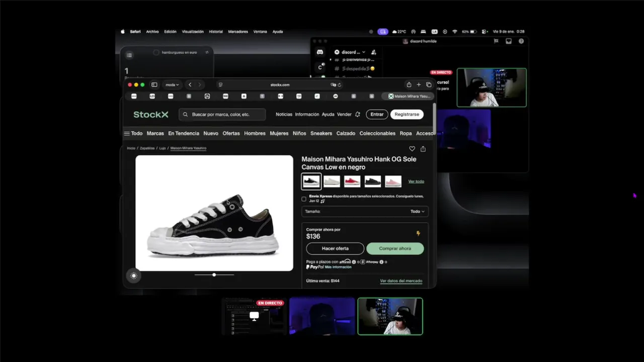
Task: Add product to favorites with heart icon
Action: point(412,149)
